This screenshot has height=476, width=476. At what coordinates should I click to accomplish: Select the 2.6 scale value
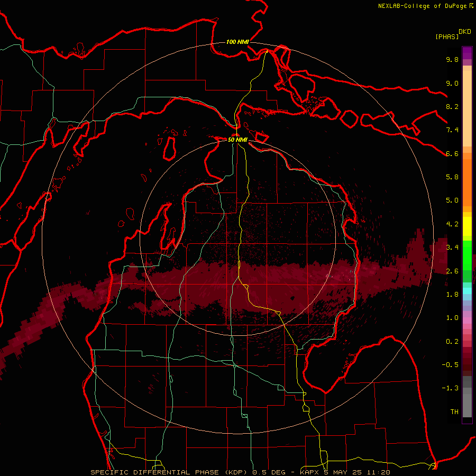(452, 271)
